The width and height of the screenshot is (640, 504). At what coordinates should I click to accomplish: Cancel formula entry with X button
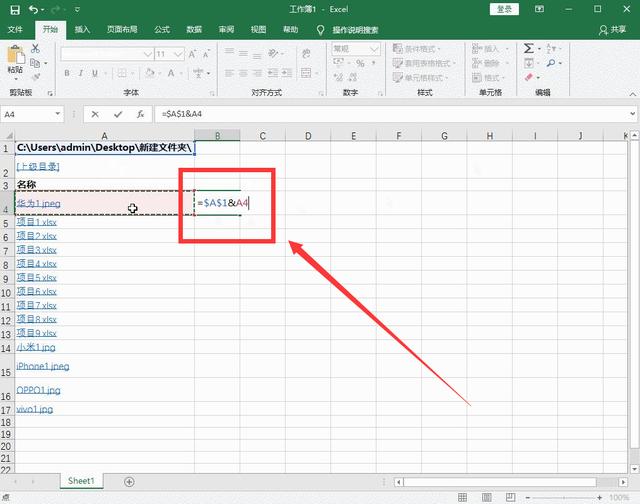click(95, 115)
